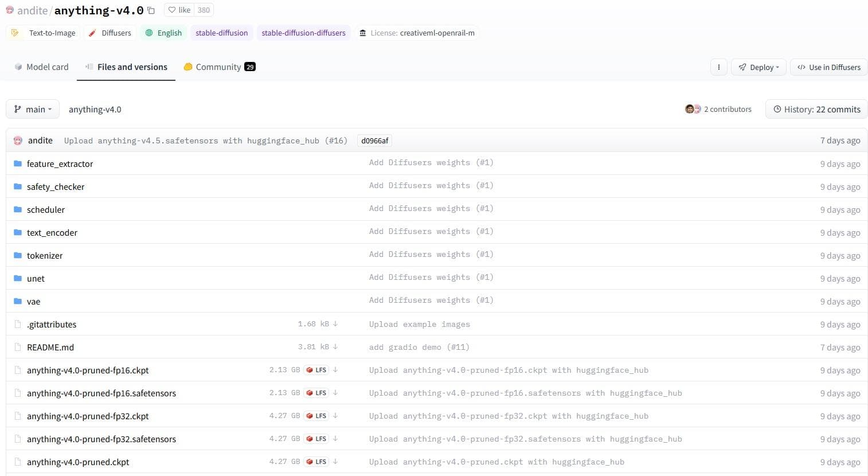Viewport: 868px width, 476px height.
Task: View History: 22 commits
Action: click(x=816, y=109)
